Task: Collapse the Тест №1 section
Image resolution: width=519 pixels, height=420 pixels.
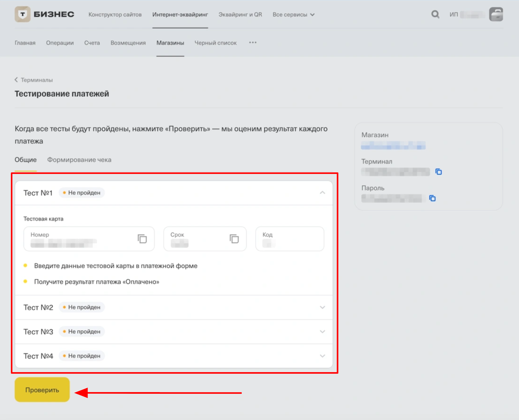Action: 322,193
